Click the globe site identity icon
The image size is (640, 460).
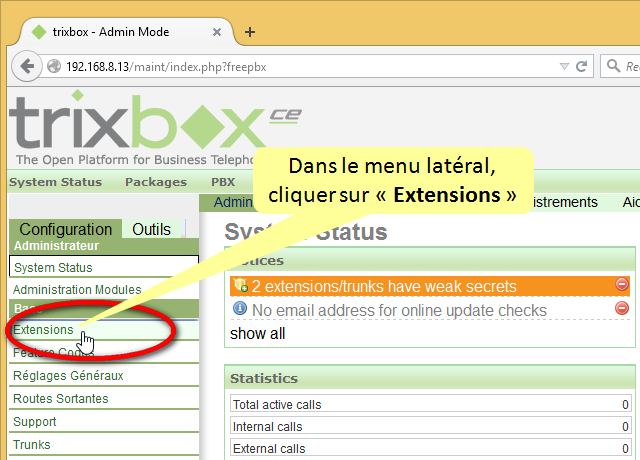coord(54,66)
